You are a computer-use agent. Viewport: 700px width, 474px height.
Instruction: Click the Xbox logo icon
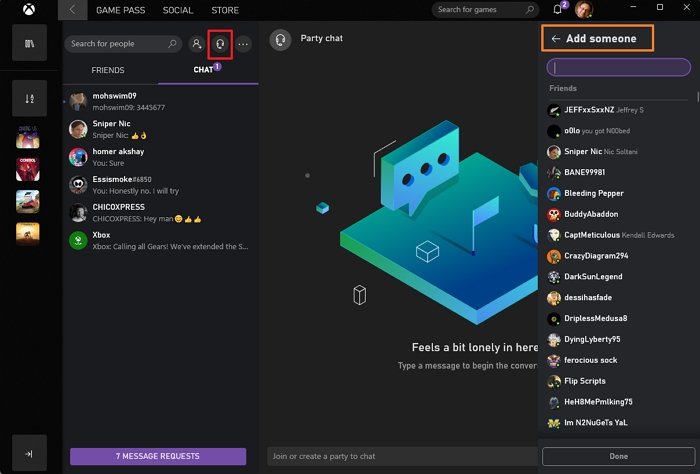pos(29,9)
